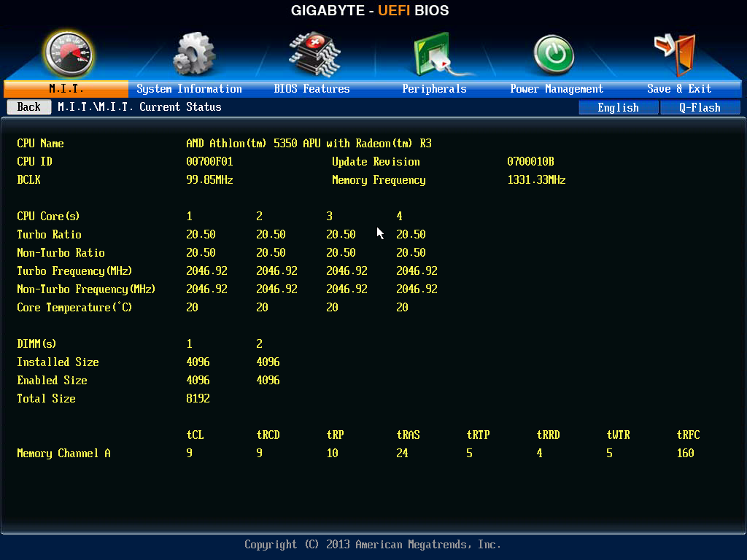Image resolution: width=747 pixels, height=560 pixels.
Task: Click the Memory Channel A label
Action: point(64,453)
